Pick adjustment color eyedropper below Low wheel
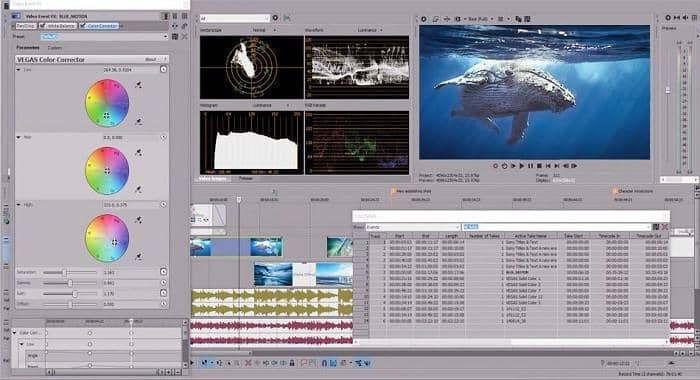Screen dimensions: 700x380 pos(139,121)
